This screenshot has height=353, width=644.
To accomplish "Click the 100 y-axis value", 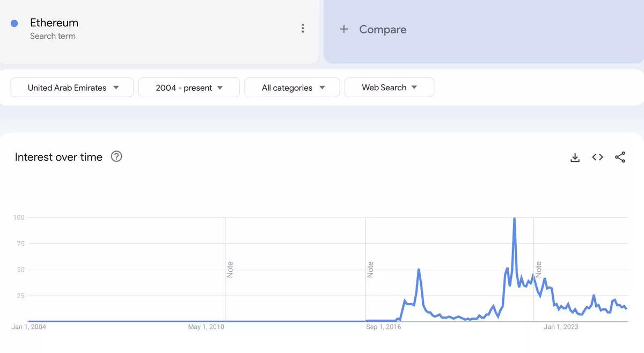I will [x=19, y=217].
